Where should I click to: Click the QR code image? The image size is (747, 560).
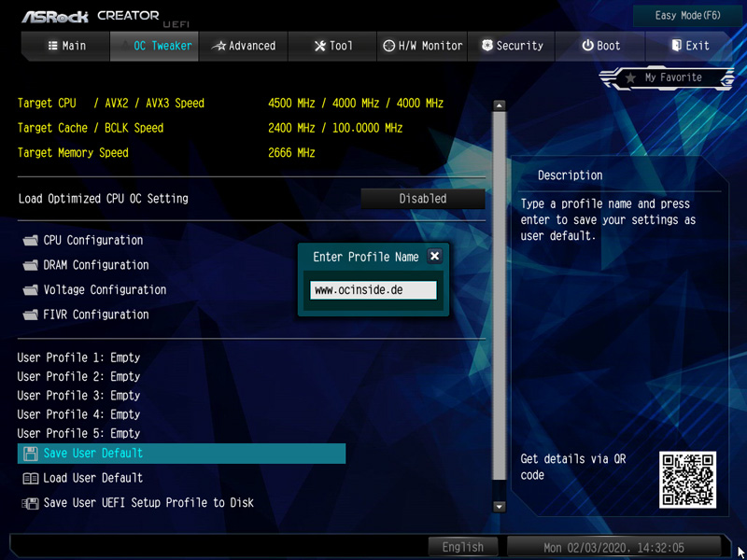click(687, 480)
